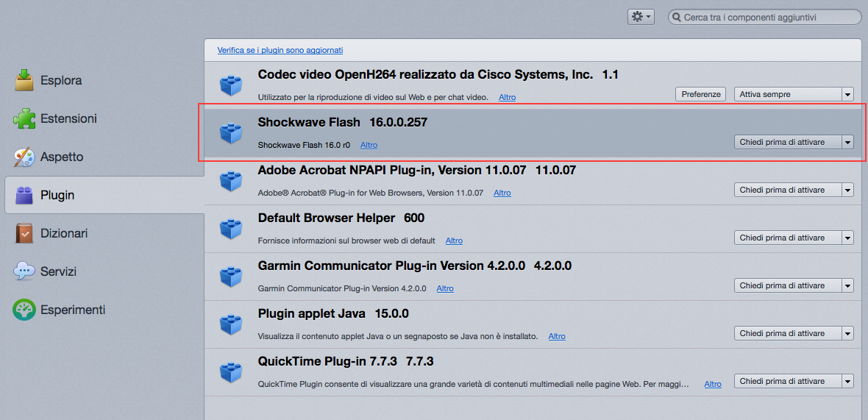This screenshot has width=868, height=420.
Task: Click the Esperimenti green circle icon
Action: 24,310
